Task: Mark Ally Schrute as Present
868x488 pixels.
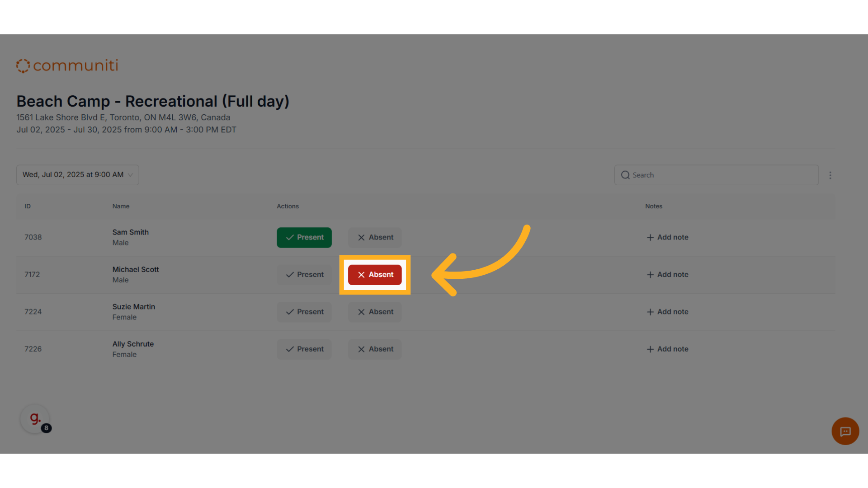Action: [304, 349]
